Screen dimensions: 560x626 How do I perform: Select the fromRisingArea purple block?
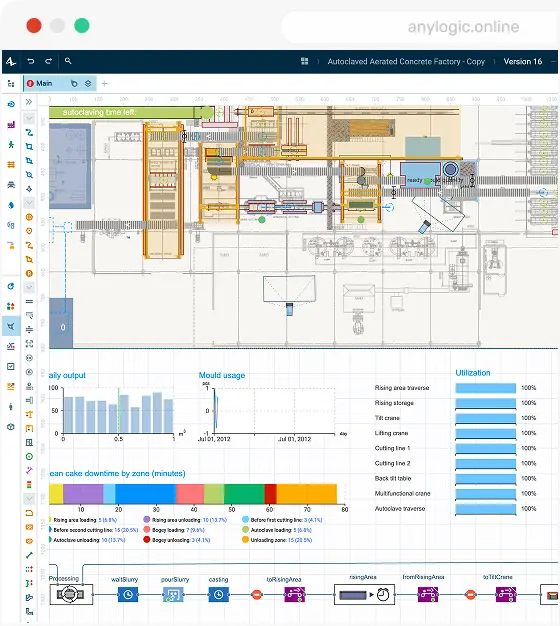[x=428, y=594]
